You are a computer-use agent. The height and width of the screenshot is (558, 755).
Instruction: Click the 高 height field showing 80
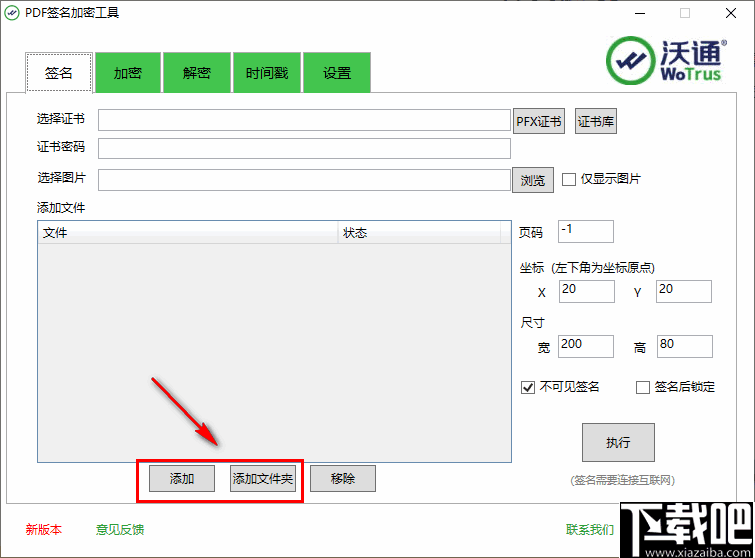pos(685,346)
